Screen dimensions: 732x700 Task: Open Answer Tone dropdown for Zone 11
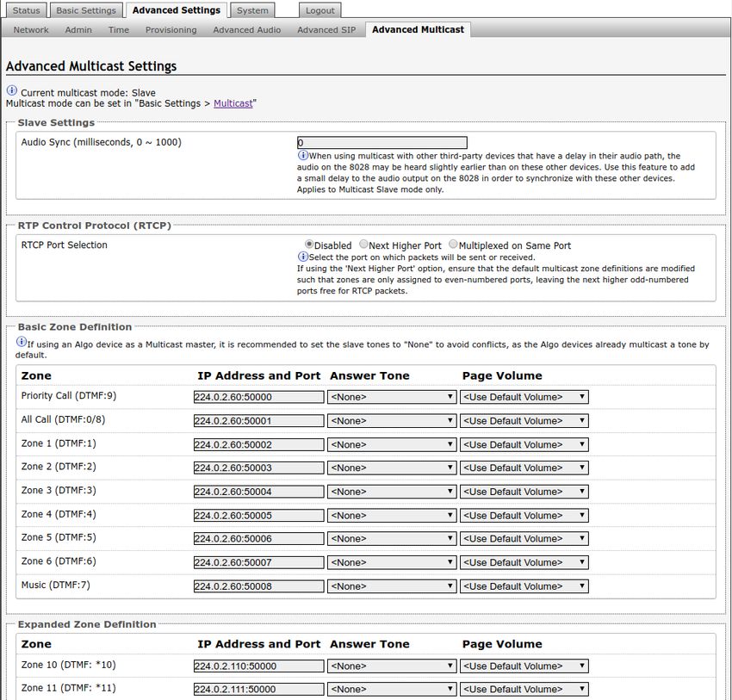pyautogui.click(x=392, y=690)
